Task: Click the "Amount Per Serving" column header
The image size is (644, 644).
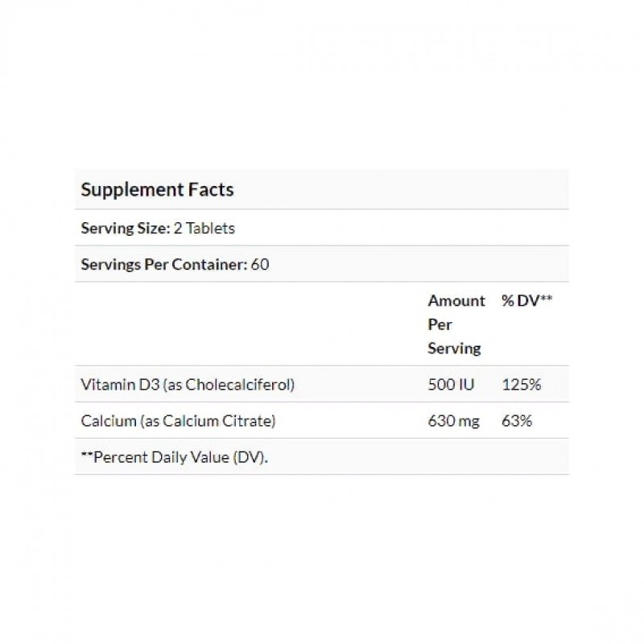Action: (x=456, y=324)
